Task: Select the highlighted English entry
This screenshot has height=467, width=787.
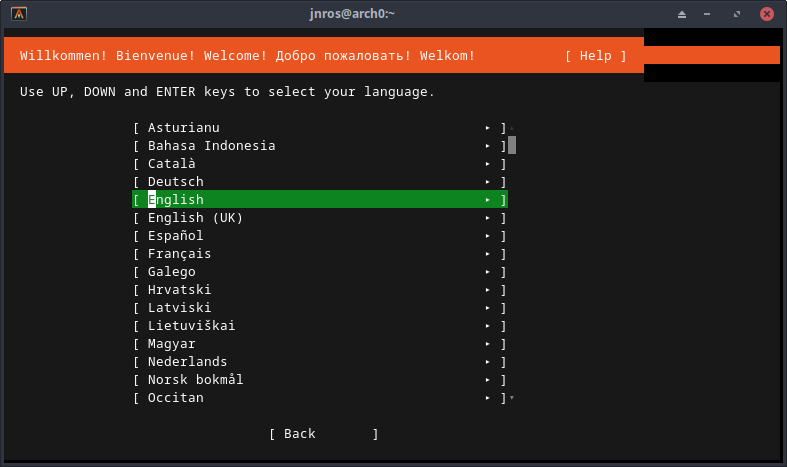Action: click(320, 200)
